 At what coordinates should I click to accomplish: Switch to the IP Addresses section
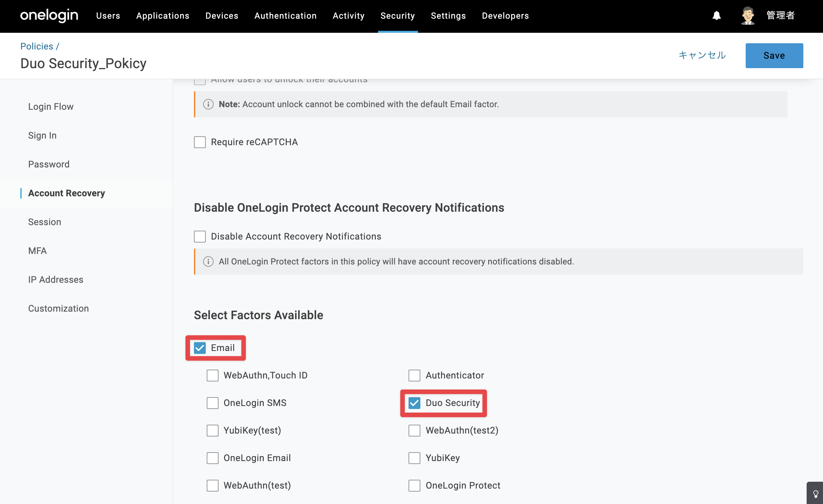[x=56, y=280]
